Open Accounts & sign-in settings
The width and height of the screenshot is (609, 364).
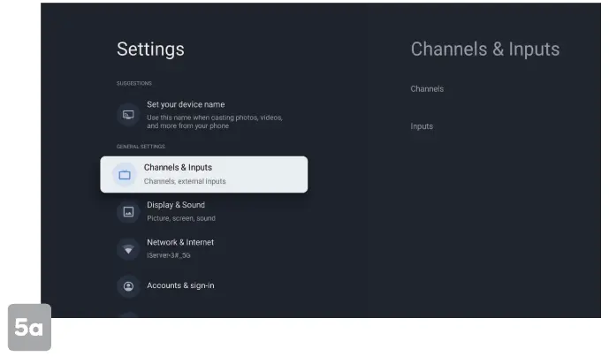180,285
